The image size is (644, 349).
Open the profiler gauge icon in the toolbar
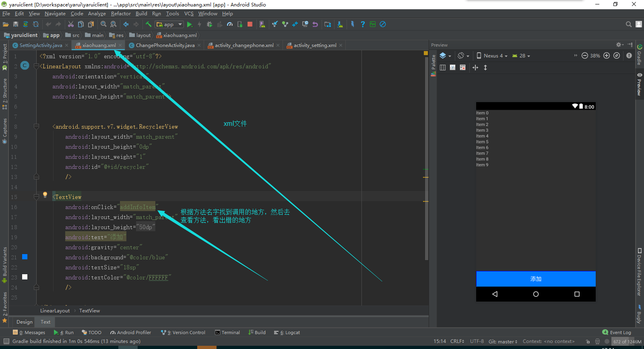point(230,24)
